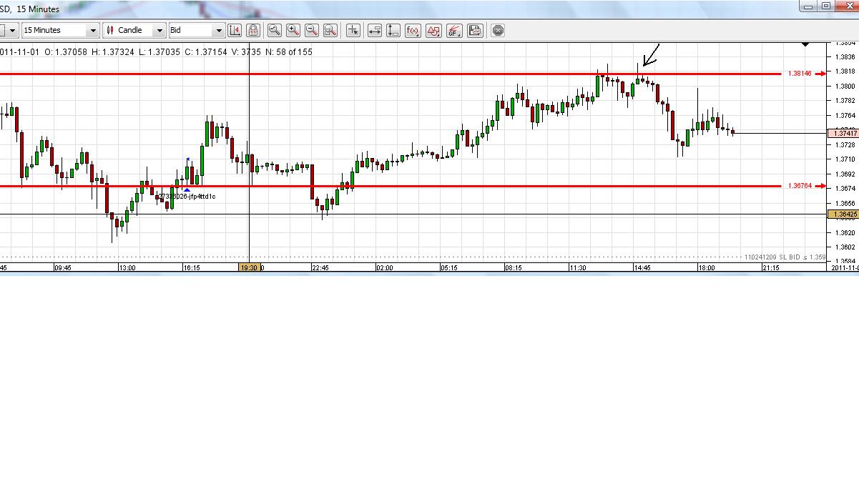
Task: Click the zoom in magnifier icon
Action: (x=293, y=30)
